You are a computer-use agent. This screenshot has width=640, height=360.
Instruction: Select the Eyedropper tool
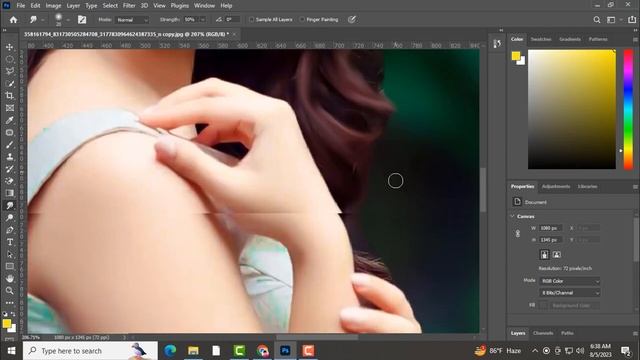click(9, 120)
